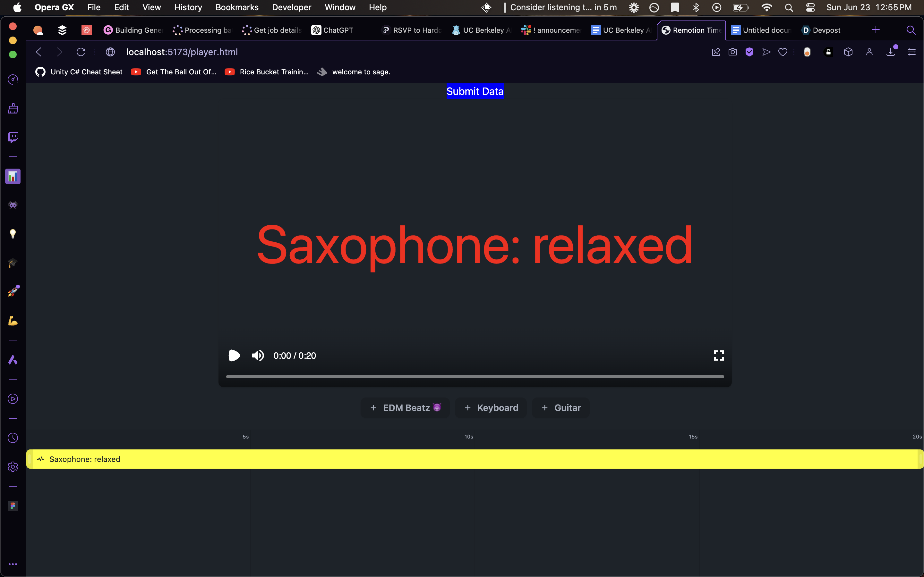
Task: Play the video in the player
Action: (x=234, y=355)
